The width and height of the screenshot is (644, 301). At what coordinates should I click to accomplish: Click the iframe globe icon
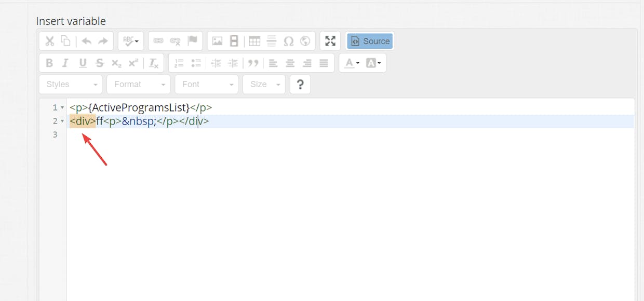point(305,41)
